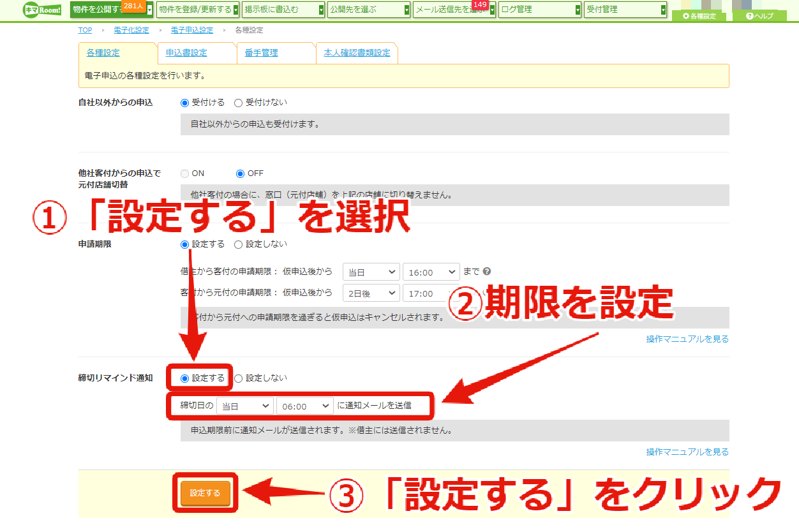This screenshot has height=532, width=799.
Task: Click the orange 設定する button
Action: (205, 493)
